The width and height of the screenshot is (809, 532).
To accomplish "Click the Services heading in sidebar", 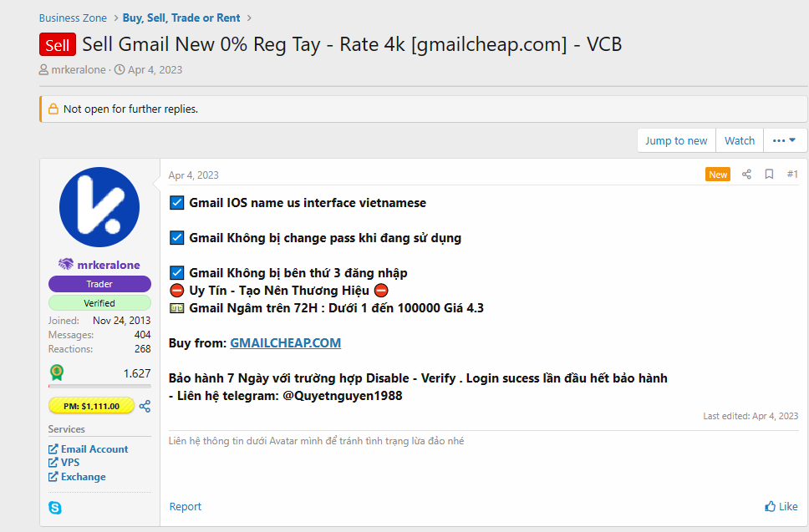I will [x=67, y=429].
